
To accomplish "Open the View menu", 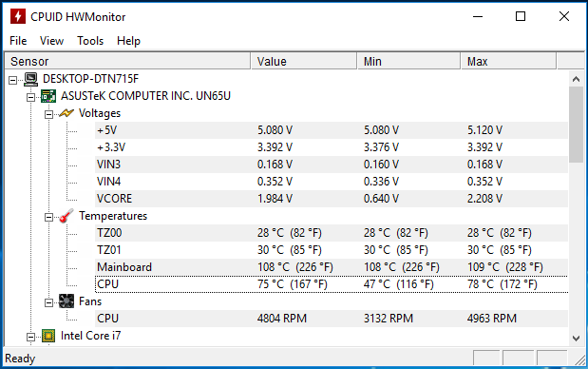I will (51, 41).
